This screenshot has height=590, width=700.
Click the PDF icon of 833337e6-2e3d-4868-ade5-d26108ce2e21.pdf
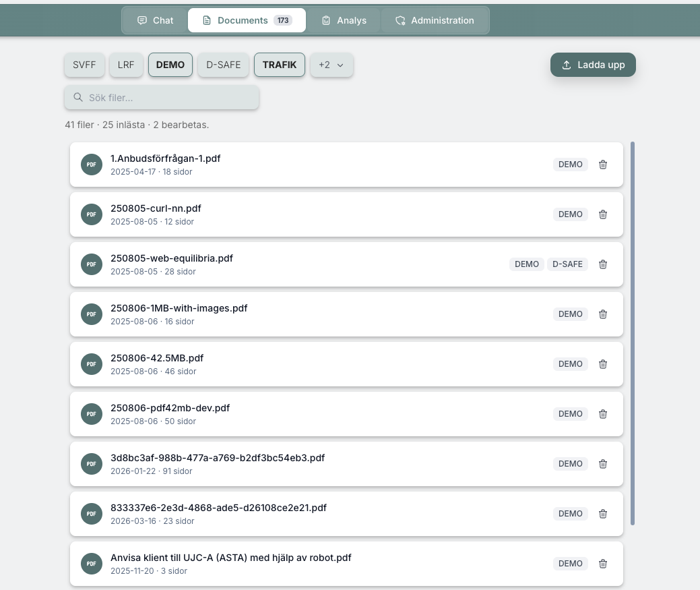(x=92, y=514)
